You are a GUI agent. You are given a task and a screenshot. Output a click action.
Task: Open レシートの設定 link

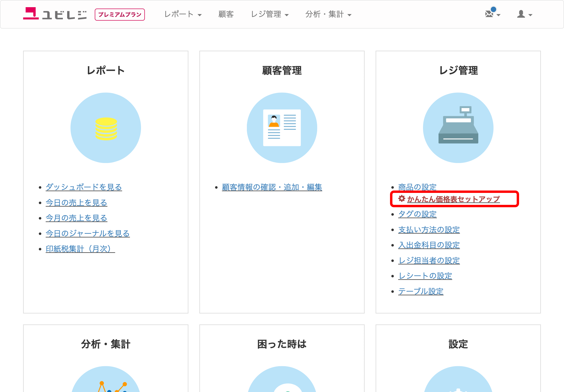point(425,276)
